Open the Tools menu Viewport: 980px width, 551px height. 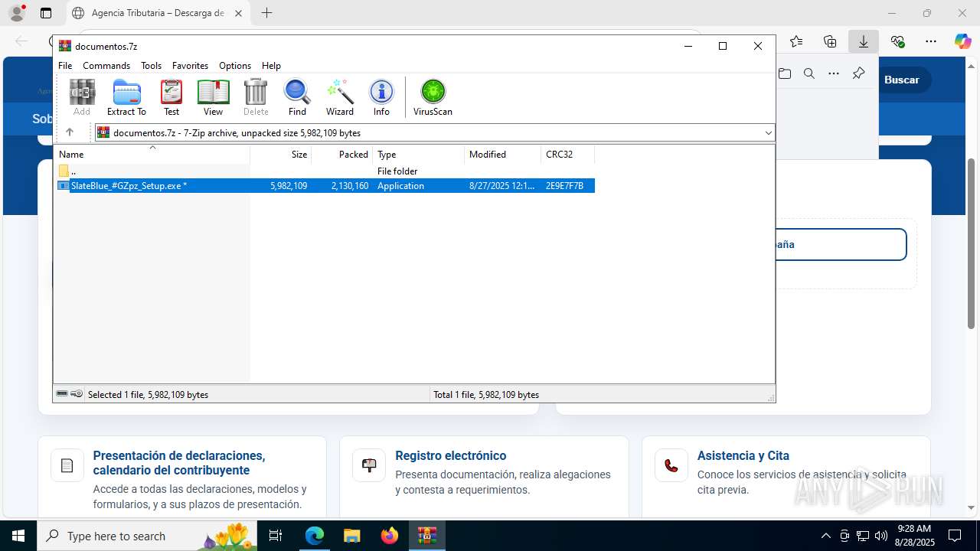tap(151, 66)
